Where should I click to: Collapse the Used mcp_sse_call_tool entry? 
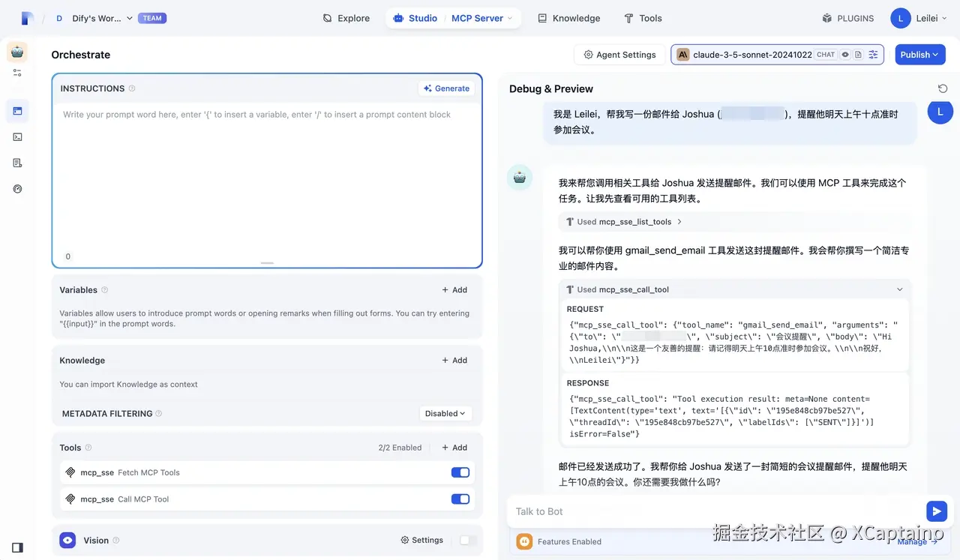click(x=735, y=289)
